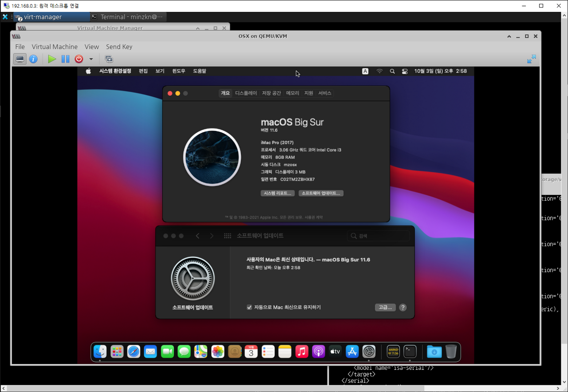
Task: Open virt-manager View menu
Action: pos(92,47)
